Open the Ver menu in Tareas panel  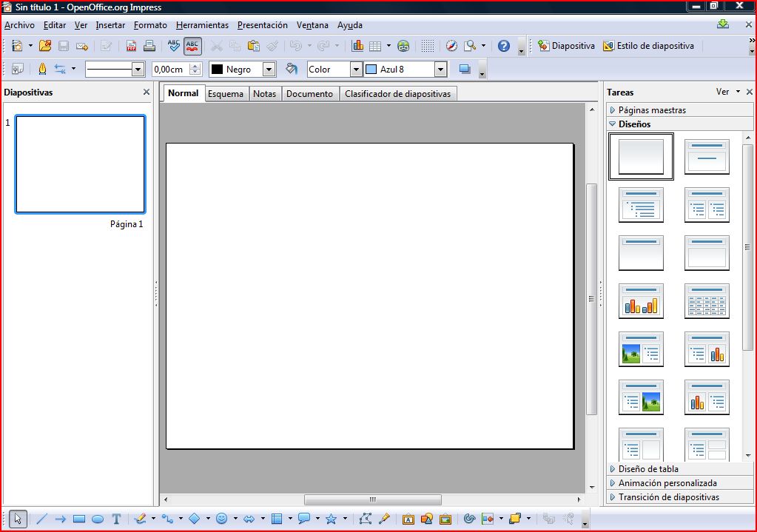pos(728,92)
